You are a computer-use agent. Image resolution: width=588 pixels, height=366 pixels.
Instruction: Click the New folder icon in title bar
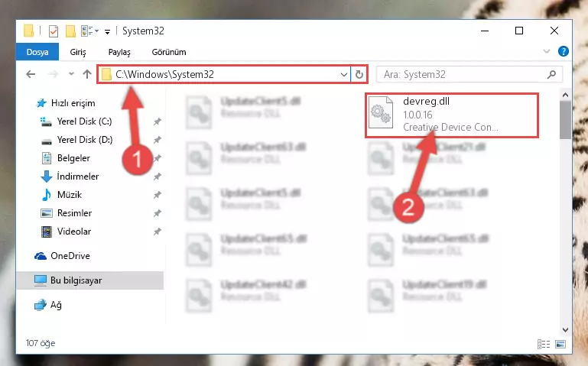(70, 31)
